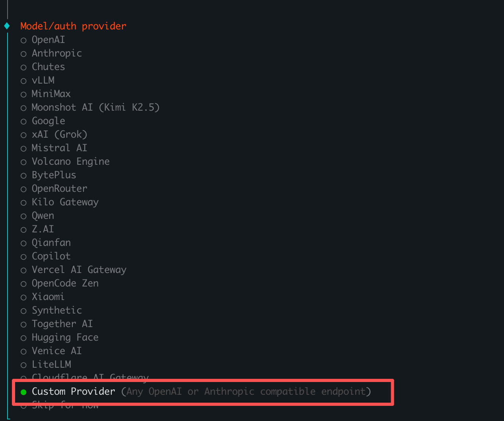
Task: Select the Volcano Engine provider
Action: pos(70,162)
